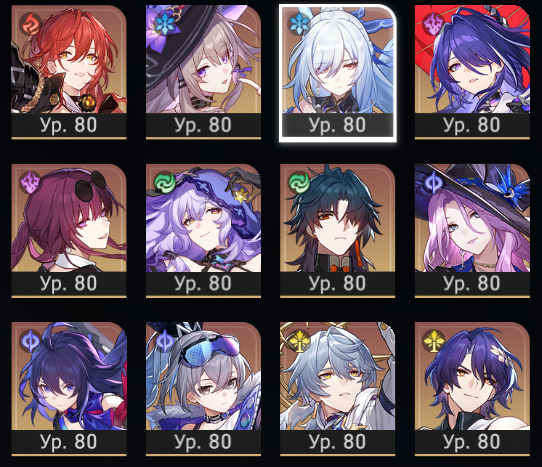The image size is (542, 467).
Task: Click the Lightning icon on red umbrella card
Action: 433,24
